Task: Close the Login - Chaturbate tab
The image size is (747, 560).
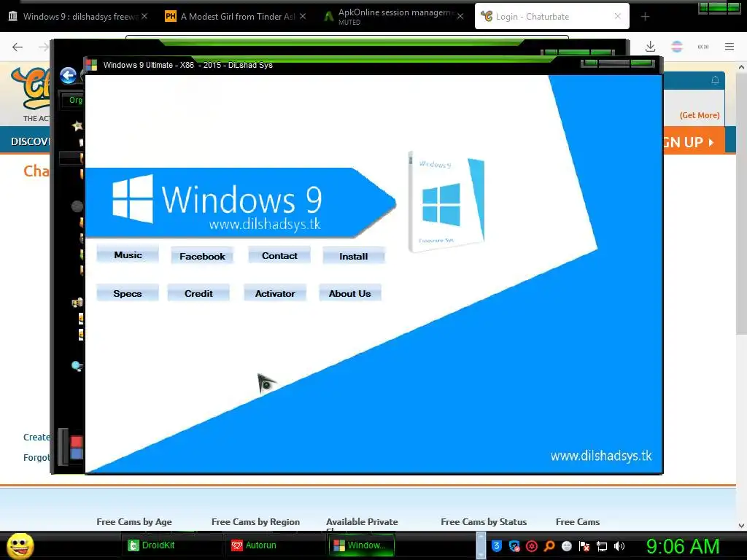Action: coord(618,16)
